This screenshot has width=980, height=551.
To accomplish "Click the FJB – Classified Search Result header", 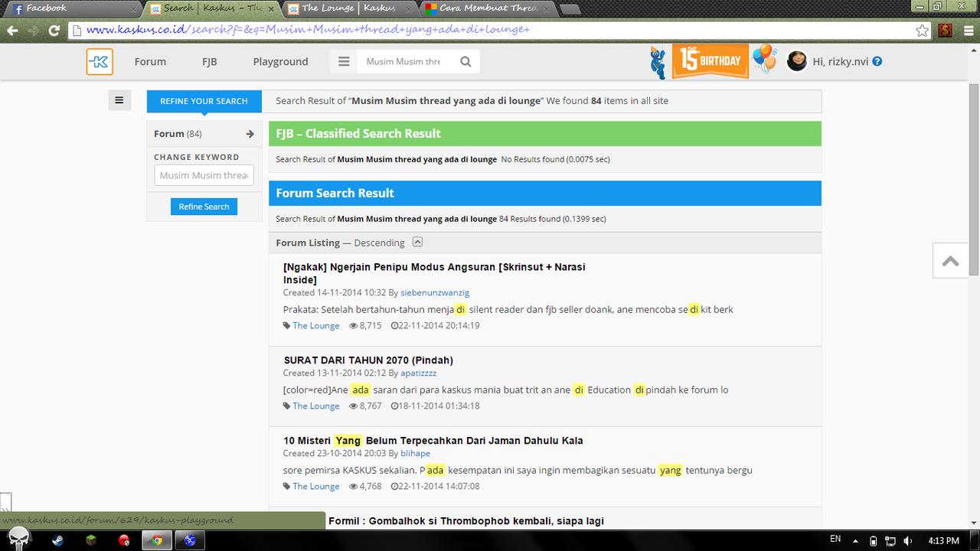I will (545, 133).
